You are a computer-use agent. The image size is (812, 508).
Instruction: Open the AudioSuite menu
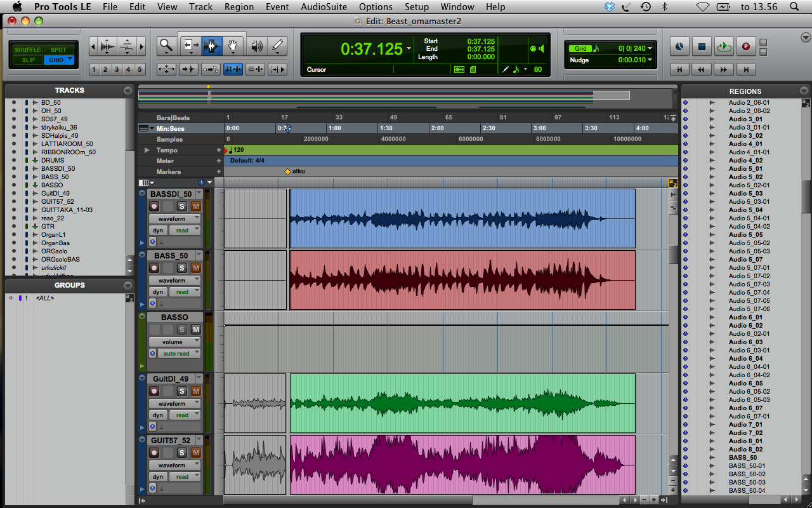point(324,7)
